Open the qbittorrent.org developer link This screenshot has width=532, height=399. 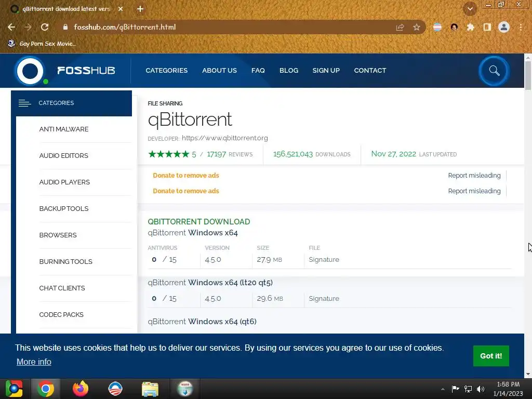(x=224, y=138)
